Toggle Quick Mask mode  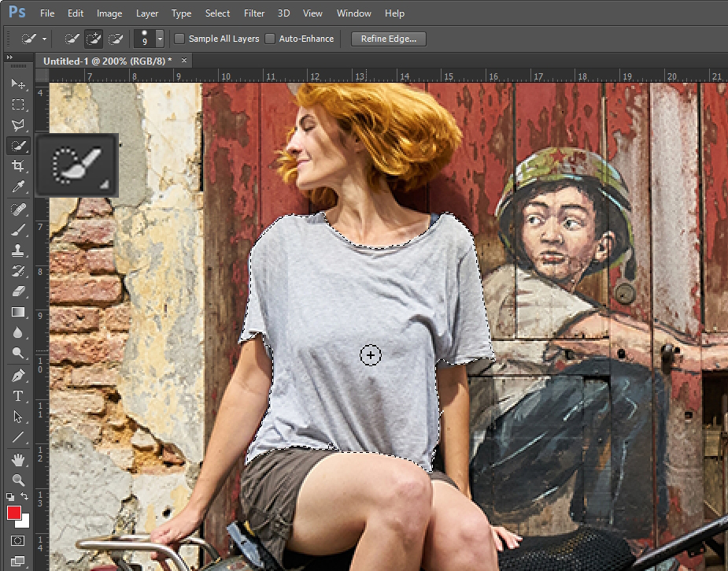tap(17, 542)
